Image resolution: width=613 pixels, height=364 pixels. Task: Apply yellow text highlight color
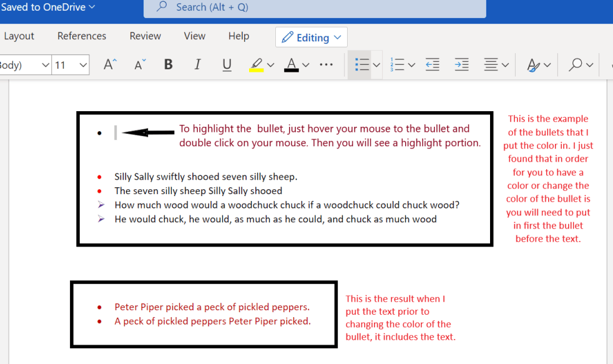257,65
